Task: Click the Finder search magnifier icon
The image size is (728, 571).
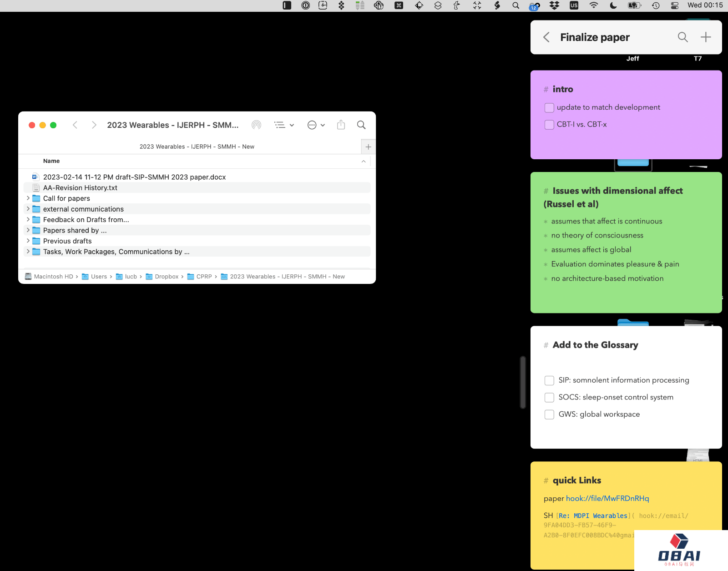Action: 361,125
